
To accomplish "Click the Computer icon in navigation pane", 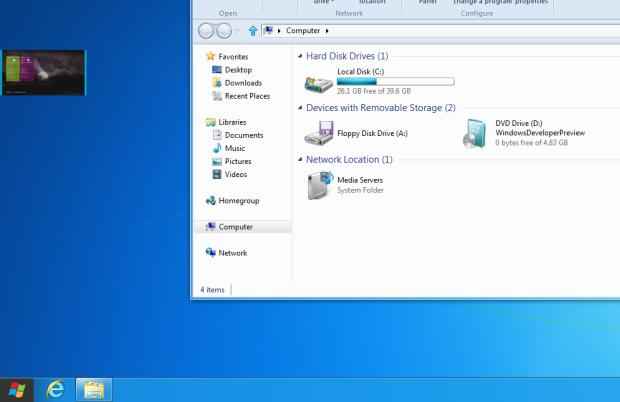I will [211, 226].
